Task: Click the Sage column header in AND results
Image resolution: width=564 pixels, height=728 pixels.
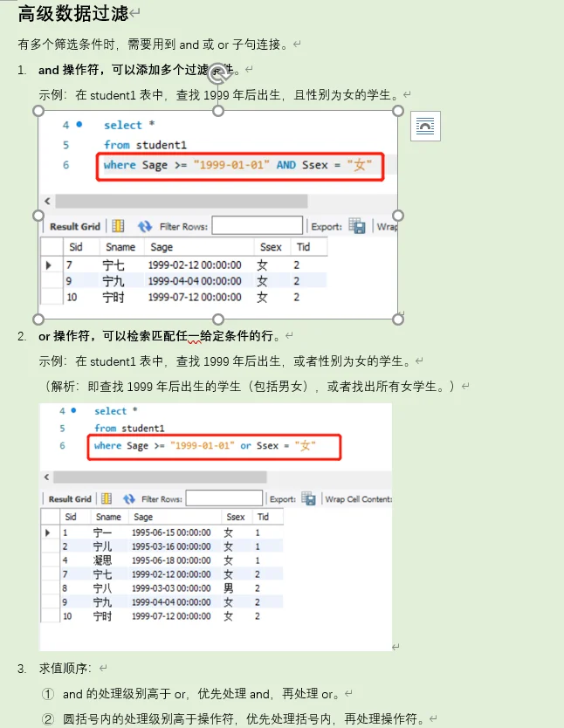Action: click(x=162, y=247)
